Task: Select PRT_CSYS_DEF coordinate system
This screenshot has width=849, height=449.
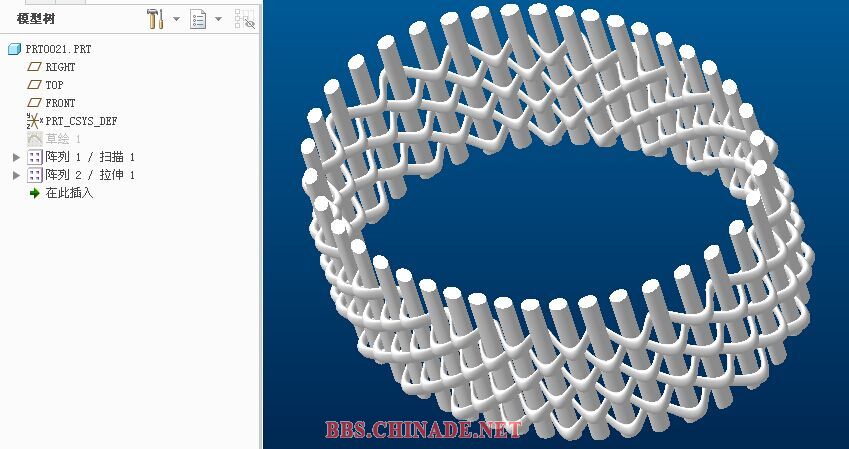Action: click(81, 121)
